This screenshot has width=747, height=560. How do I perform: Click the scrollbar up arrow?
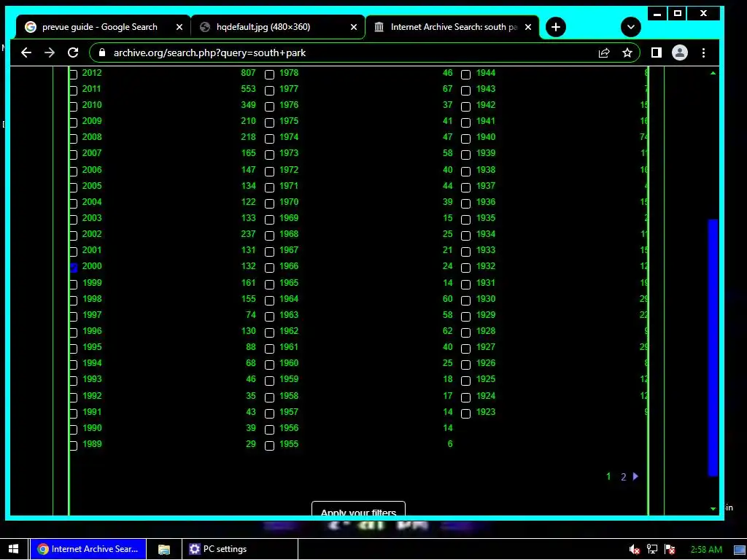713,73
